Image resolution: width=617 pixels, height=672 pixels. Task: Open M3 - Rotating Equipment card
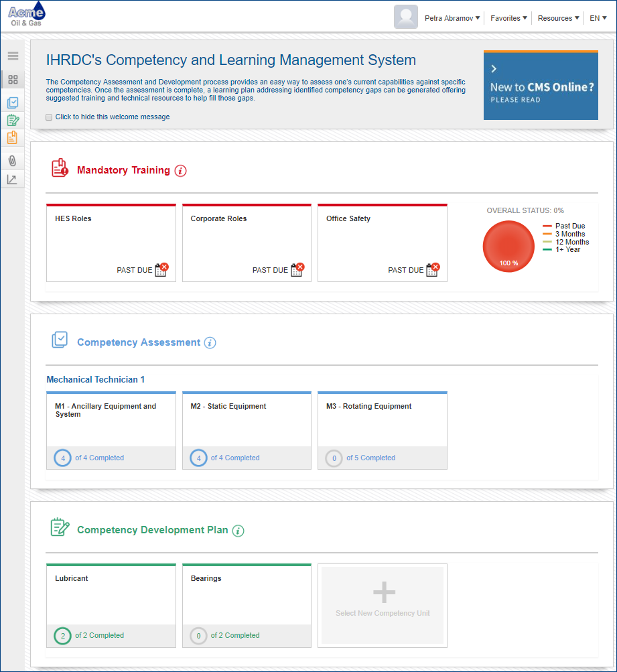coord(383,430)
